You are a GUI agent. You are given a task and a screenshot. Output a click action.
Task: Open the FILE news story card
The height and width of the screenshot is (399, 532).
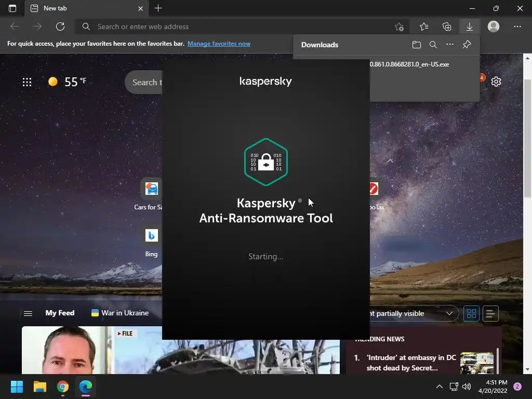click(180, 350)
